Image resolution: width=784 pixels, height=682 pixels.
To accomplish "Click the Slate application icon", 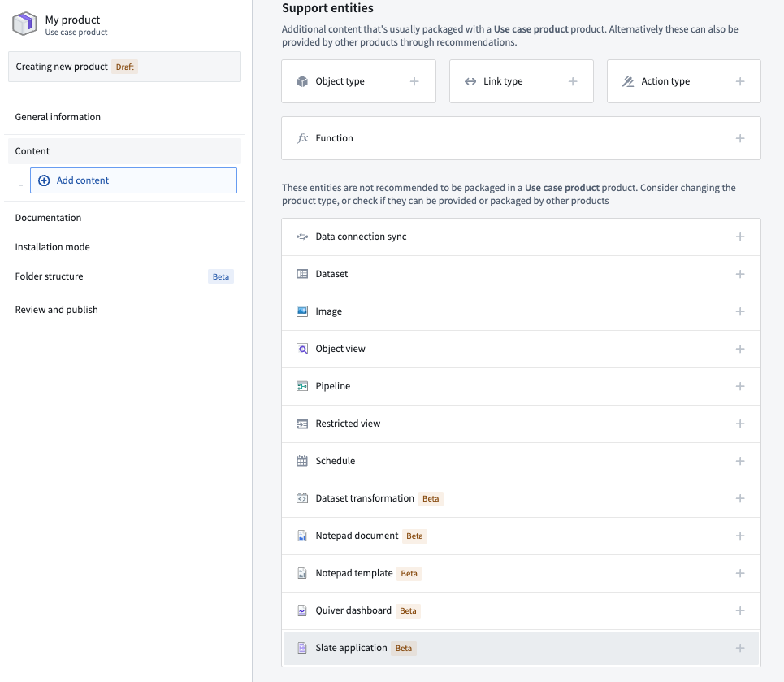I will click(302, 648).
